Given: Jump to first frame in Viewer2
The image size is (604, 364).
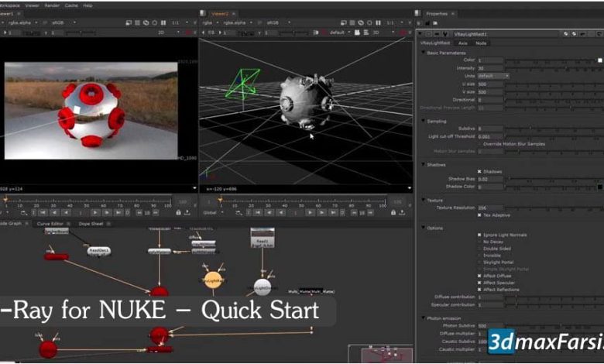Looking at the screenshot, I should pyautogui.click(x=258, y=213).
